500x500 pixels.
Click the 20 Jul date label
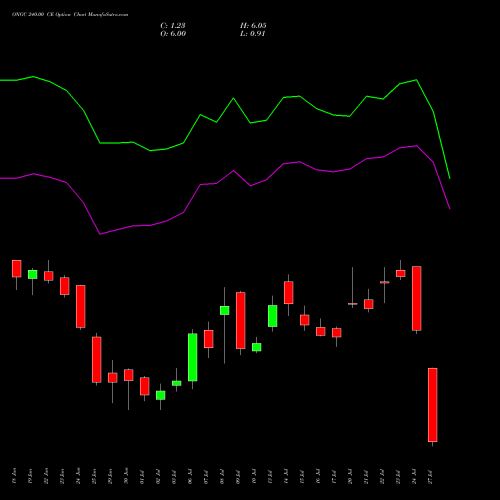coord(350,476)
